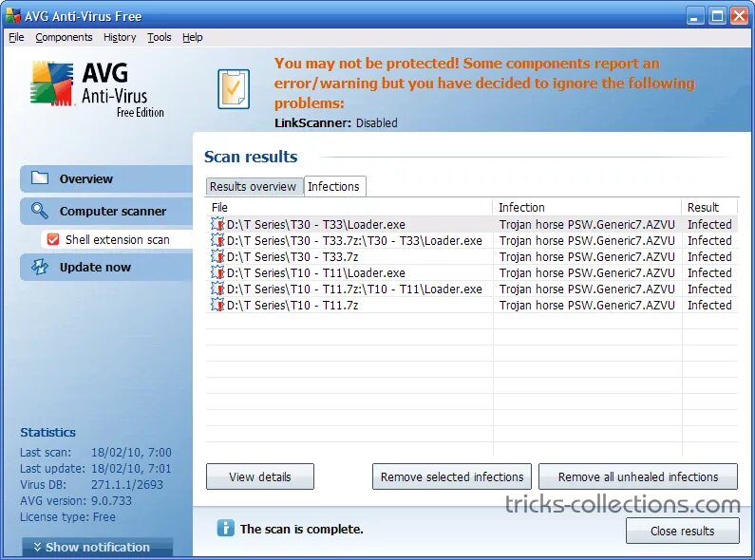Click the AVG title bar application icon
This screenshot has height=560, width=755.
click(x=13, y=16)
